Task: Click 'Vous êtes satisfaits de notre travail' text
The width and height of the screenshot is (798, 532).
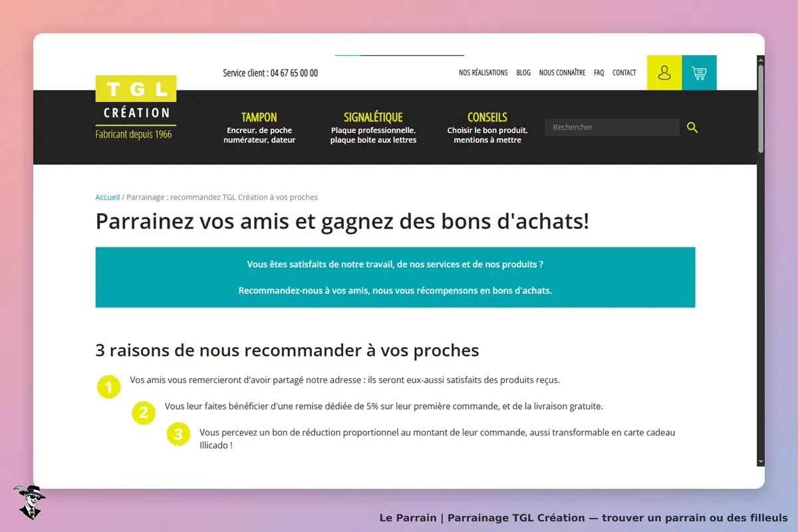Action: coord(395,264)
